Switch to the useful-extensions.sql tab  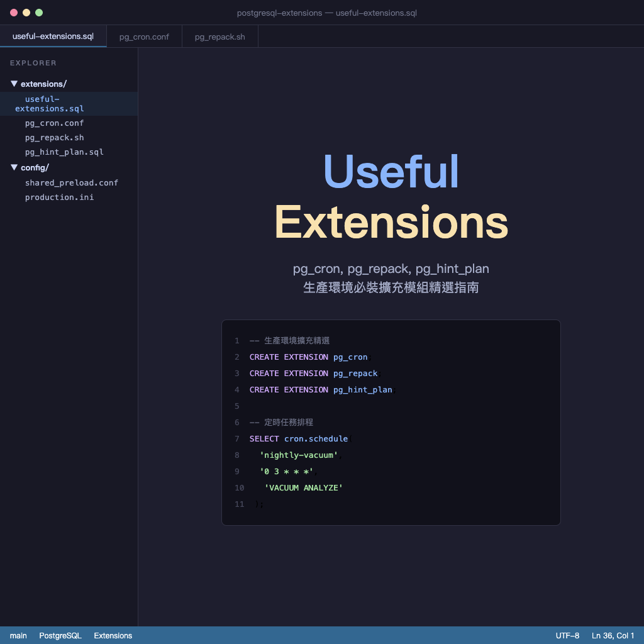(53, 36)
